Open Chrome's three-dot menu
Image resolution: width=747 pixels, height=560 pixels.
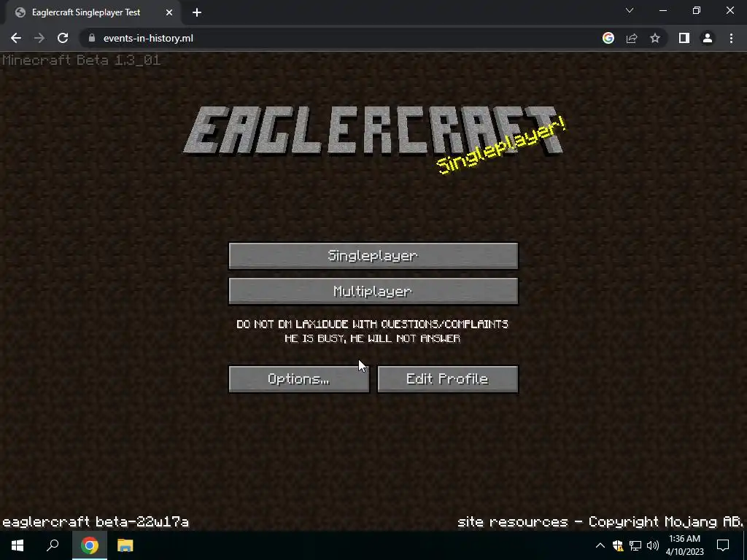click(x=731, y=38)
